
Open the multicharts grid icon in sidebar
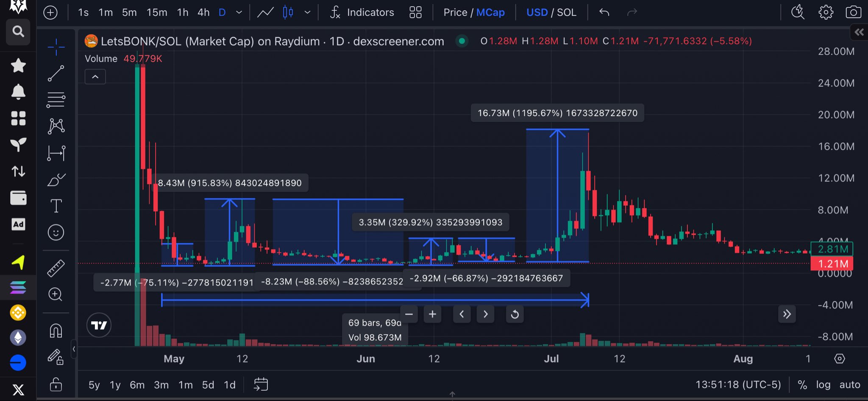pos(18,118)
